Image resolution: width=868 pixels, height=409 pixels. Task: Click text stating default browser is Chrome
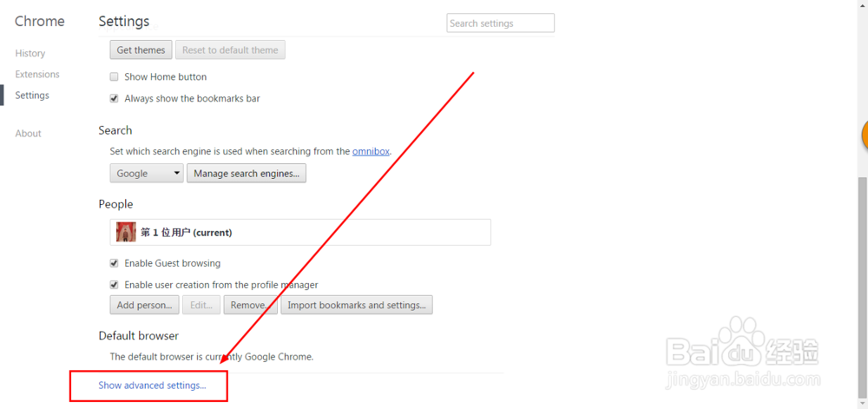point(212,356)
